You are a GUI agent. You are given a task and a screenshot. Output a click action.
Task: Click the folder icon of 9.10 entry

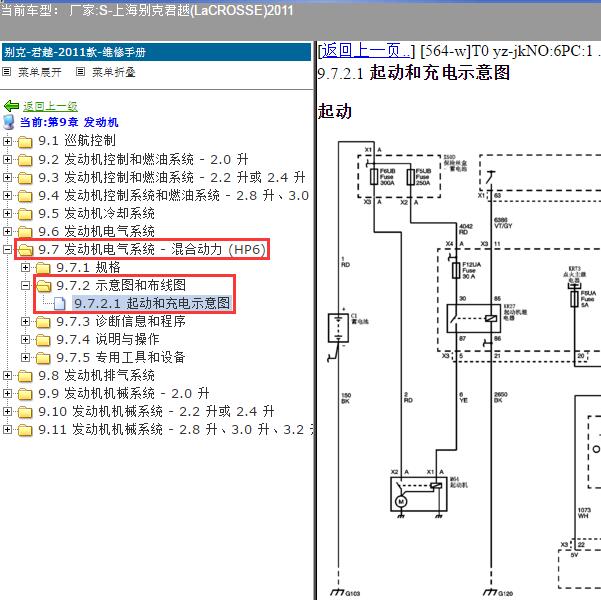click(25, 412)
